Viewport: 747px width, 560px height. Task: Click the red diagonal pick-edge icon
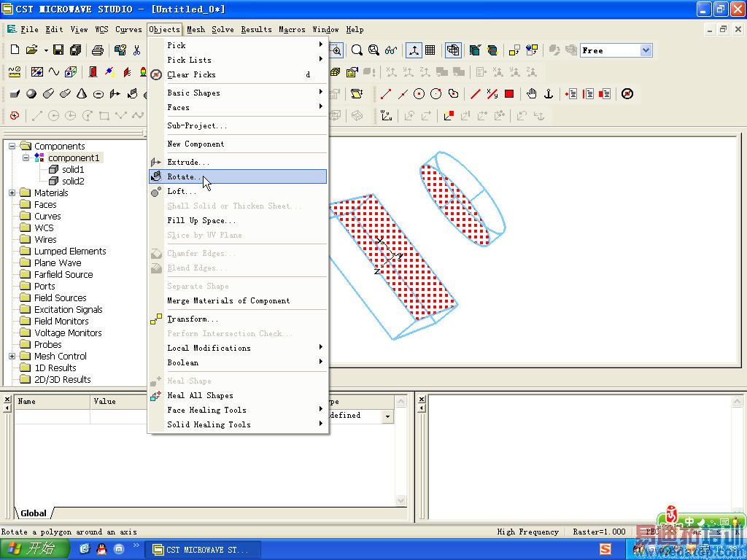coord(475,94)
